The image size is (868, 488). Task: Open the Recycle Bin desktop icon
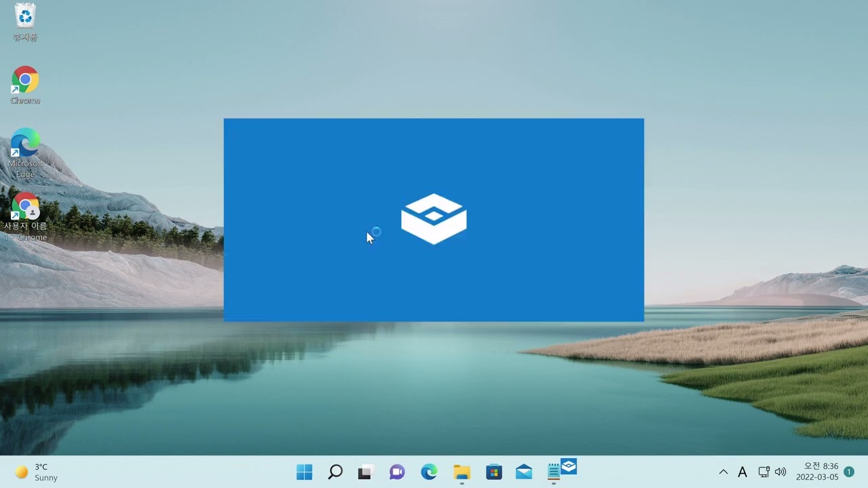click(25, 22)
